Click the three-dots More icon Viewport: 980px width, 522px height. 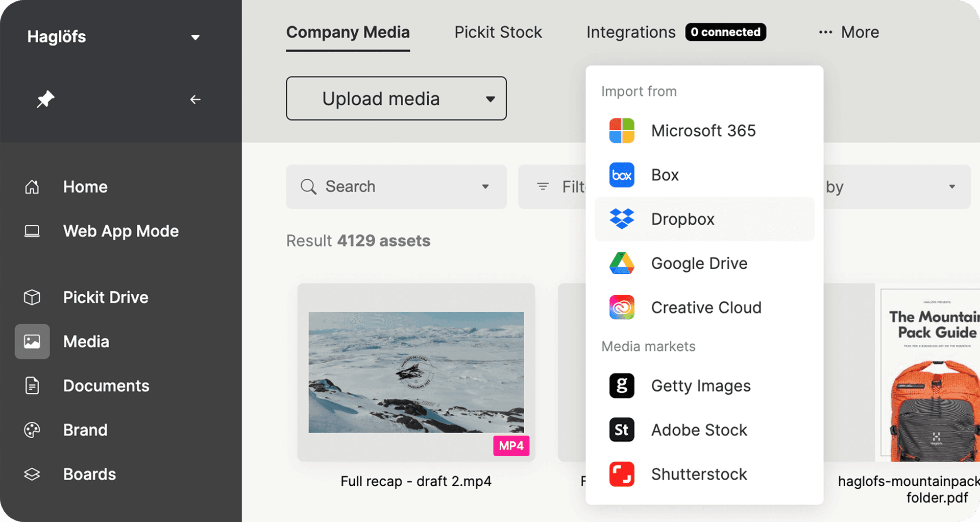pos(825,32)
